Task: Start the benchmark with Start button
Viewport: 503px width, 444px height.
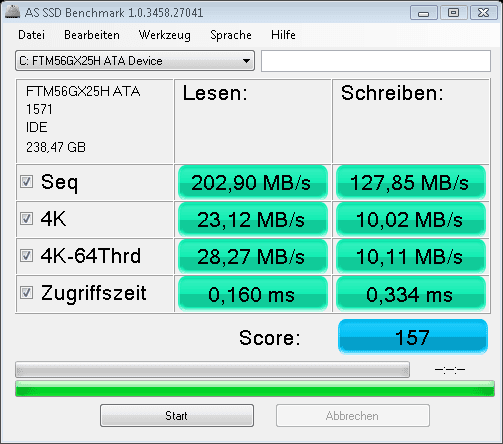Action: click(x=177, y=416)
